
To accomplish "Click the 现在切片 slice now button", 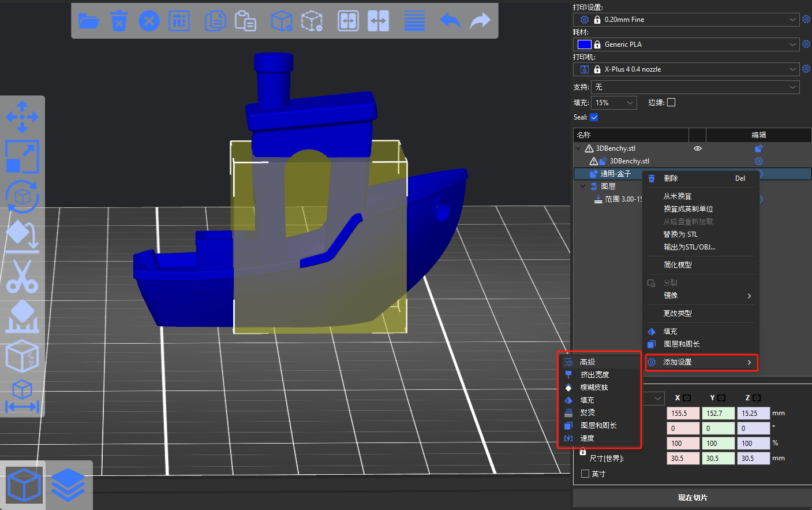I will tap(692, 498).
